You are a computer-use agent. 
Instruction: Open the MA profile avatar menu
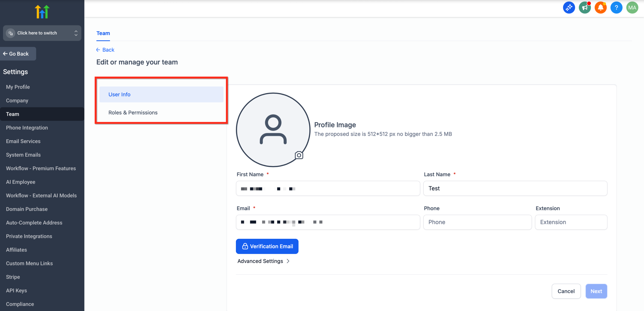632,7
